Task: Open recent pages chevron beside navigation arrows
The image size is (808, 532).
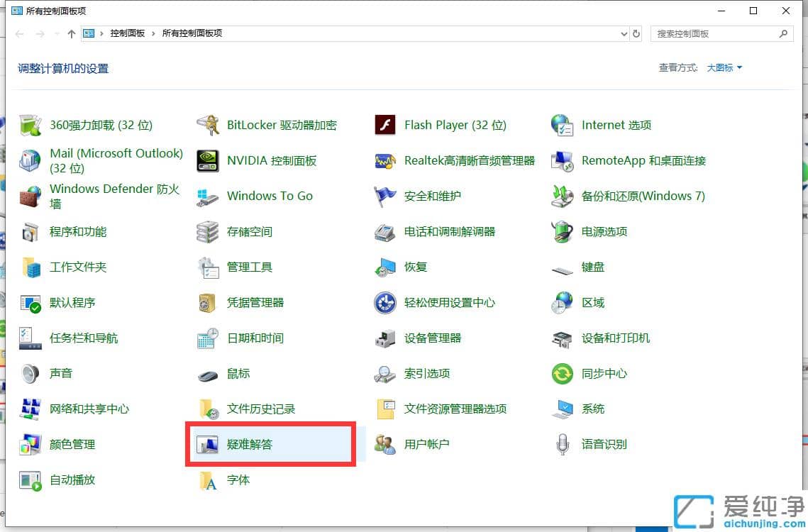Action: click(x=56, y=33)
